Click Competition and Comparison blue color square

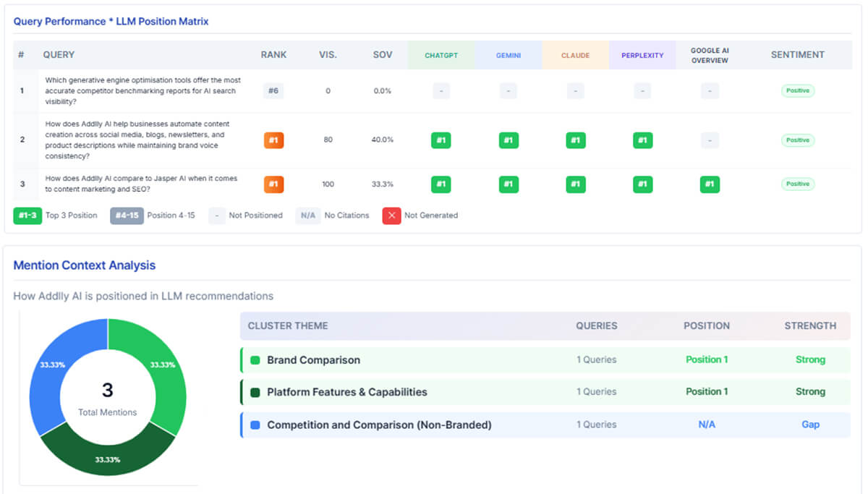pos(255,425)
